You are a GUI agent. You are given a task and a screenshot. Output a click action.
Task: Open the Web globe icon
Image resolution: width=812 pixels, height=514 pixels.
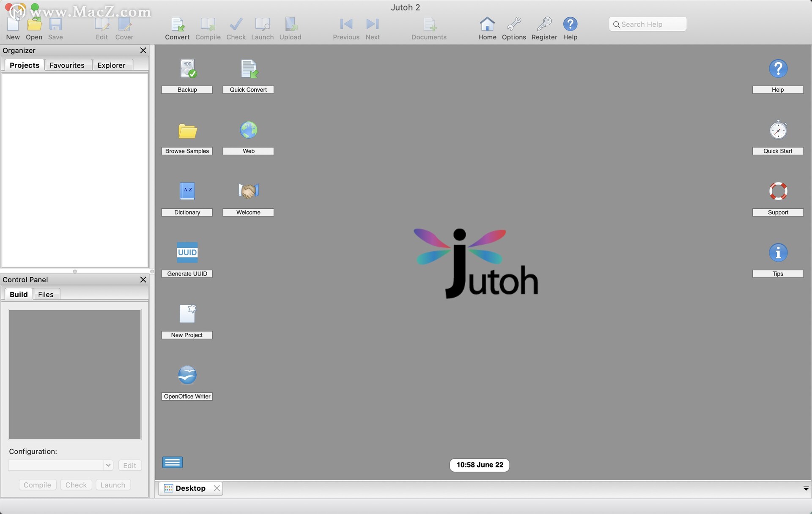pyautogui.click(x=249, y=130)
